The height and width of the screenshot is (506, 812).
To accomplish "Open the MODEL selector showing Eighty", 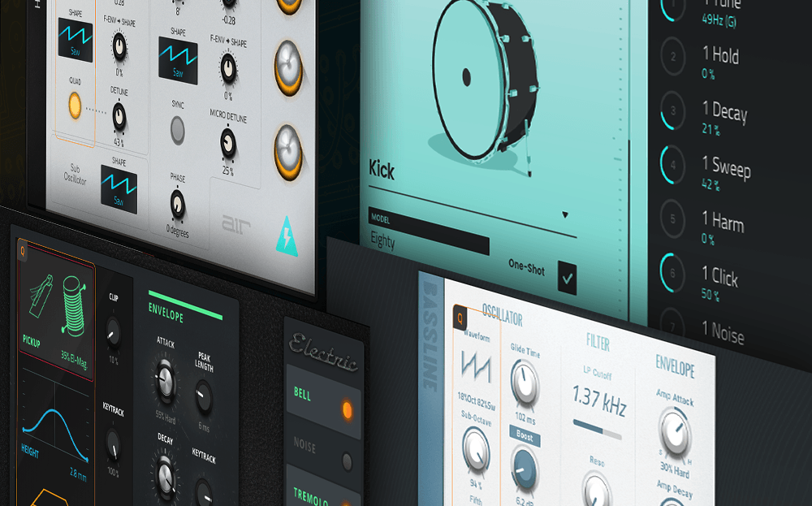I will (x=429, y=239).
